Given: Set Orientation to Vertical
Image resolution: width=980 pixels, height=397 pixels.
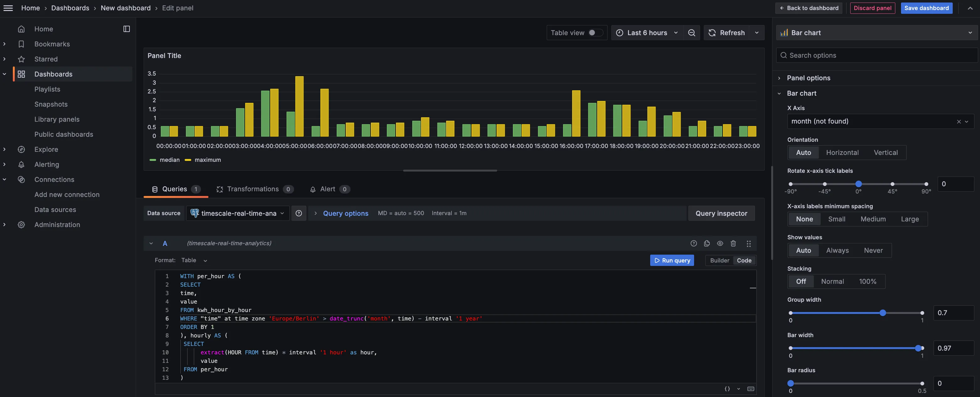Looking at the screenshot, I should pos(885,153).
